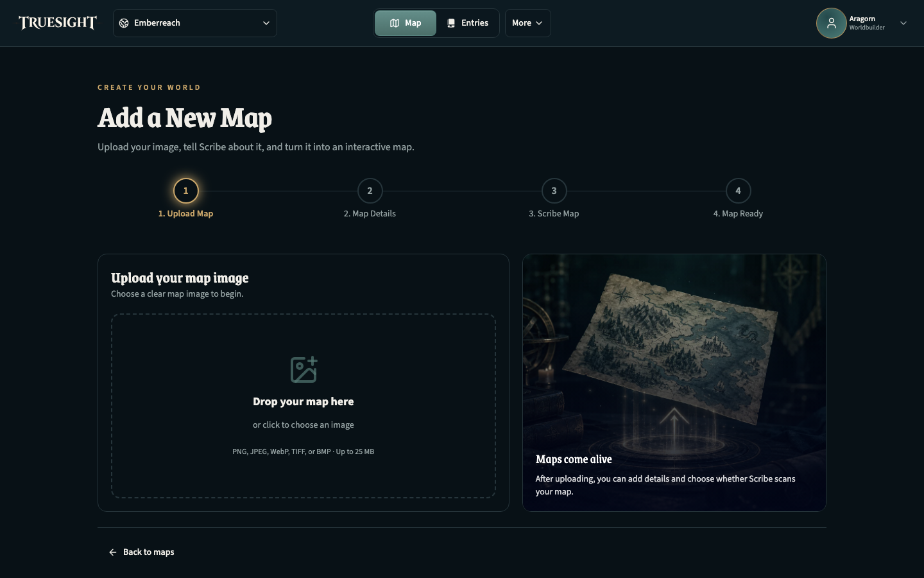Click the Aragorn user avatar icon
924x578 pixels.
(831, 23)
